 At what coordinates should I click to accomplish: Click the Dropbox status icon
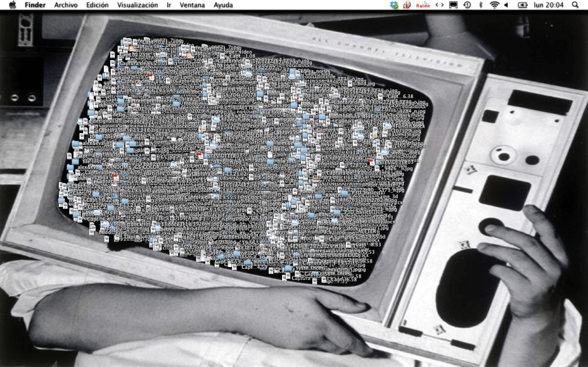393,5
